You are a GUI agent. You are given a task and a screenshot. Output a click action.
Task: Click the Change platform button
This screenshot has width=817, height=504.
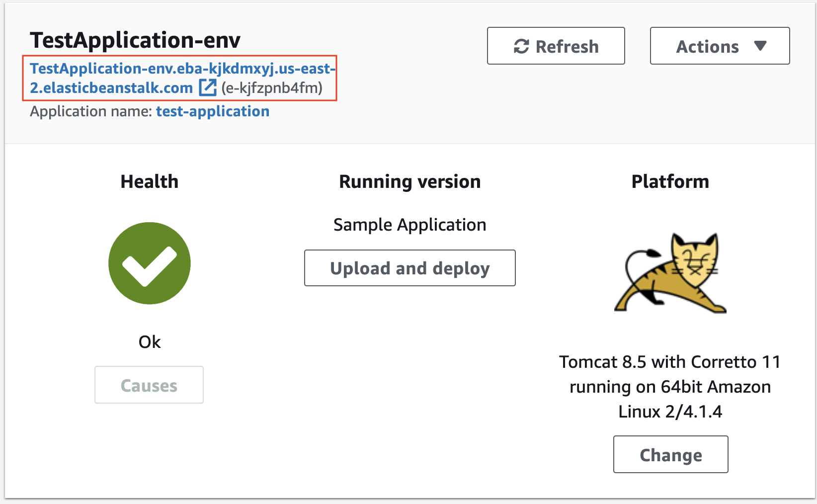[x=671, y=454]
